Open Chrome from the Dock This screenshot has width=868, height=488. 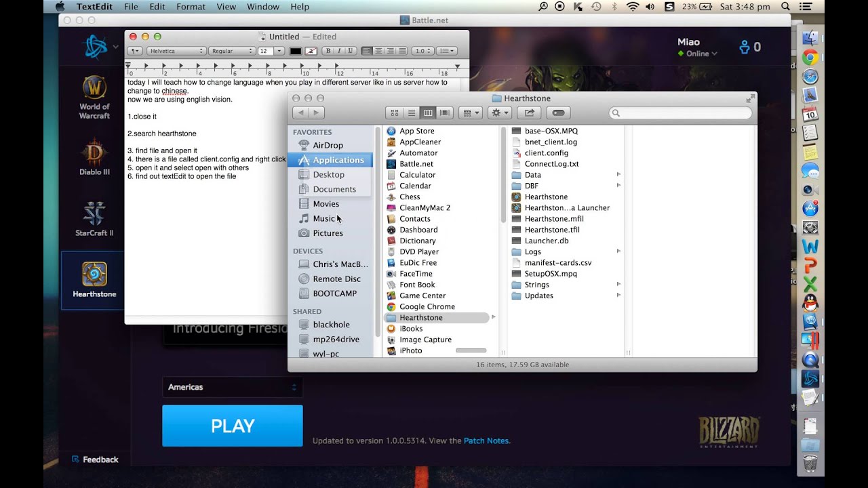tap(810, 58)
